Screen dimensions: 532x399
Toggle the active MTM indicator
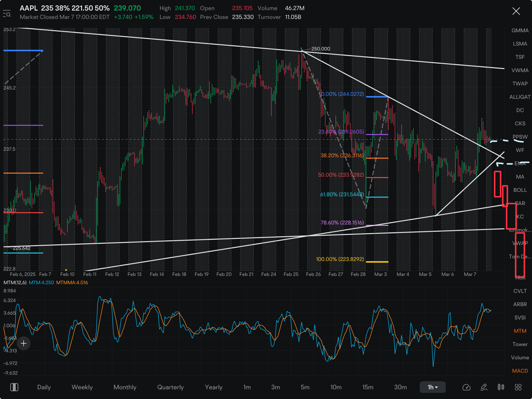520,331
